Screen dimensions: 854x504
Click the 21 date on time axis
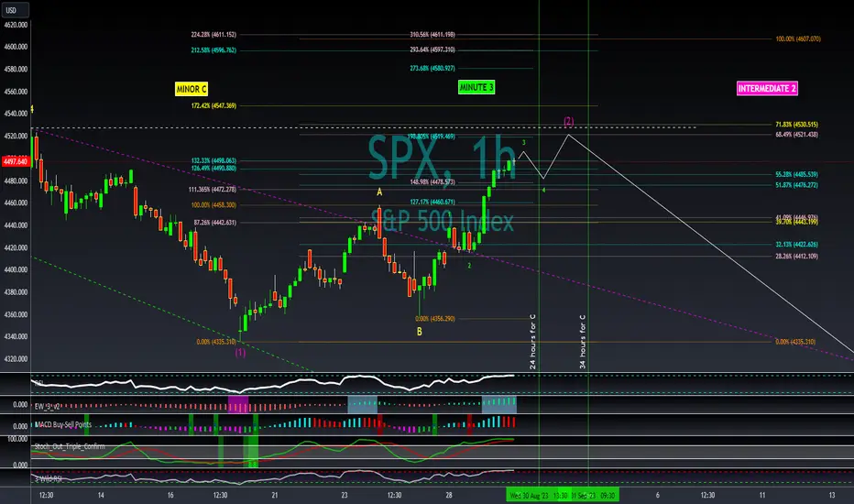click(x=275, y=495)
